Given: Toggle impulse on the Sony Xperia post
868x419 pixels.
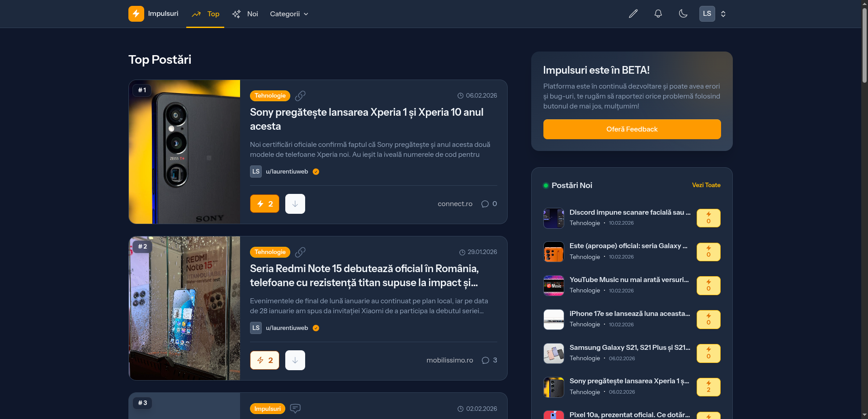Looking at the screenshot, I should 265,204.
